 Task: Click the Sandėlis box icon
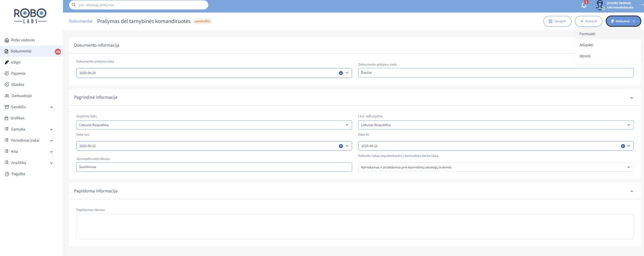coord(6,107)
